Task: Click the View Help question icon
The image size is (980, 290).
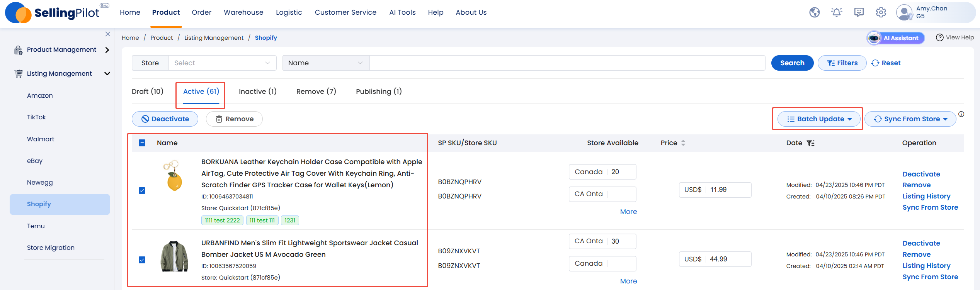Action: 939,37
